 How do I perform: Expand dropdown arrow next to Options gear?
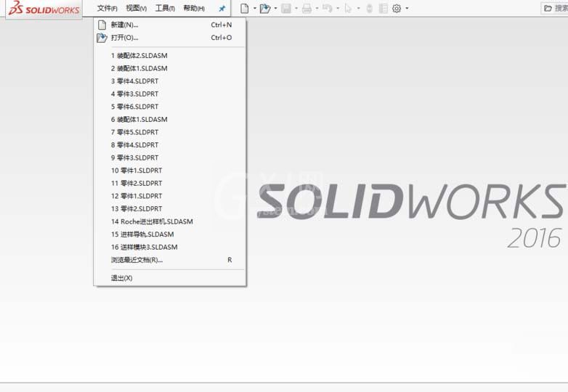click(x=407, y=8)
